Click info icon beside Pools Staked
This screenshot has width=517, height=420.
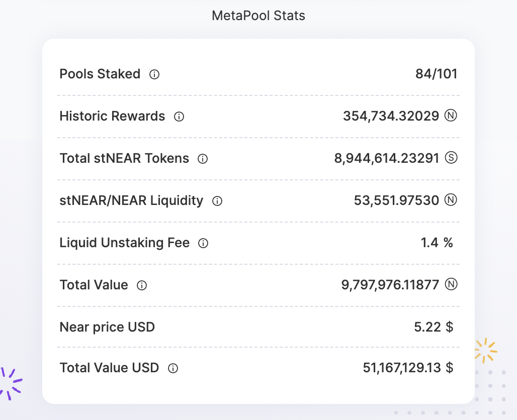tap(154, 74)
